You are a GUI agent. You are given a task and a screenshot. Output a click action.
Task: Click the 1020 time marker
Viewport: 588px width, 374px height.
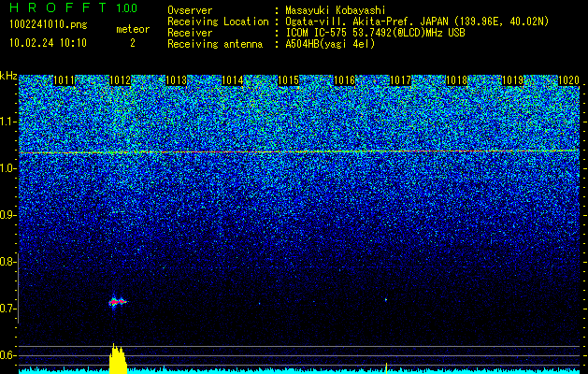[569, 80]
